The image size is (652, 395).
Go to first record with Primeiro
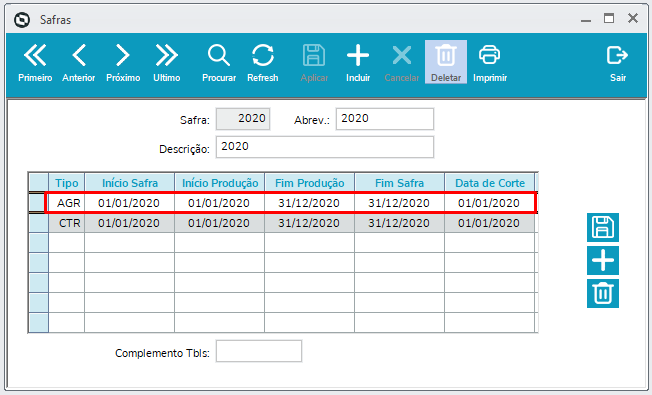[x=35, y=63]
